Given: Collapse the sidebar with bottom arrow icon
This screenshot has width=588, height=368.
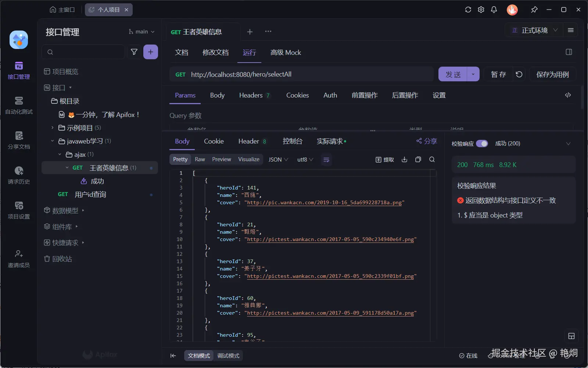Looking at the screenshot, I should click(x=173, y=355).
